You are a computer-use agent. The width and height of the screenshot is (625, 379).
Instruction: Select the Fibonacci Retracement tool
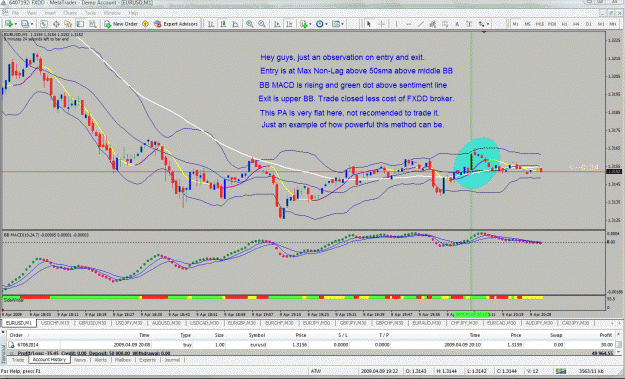(445, 24)
